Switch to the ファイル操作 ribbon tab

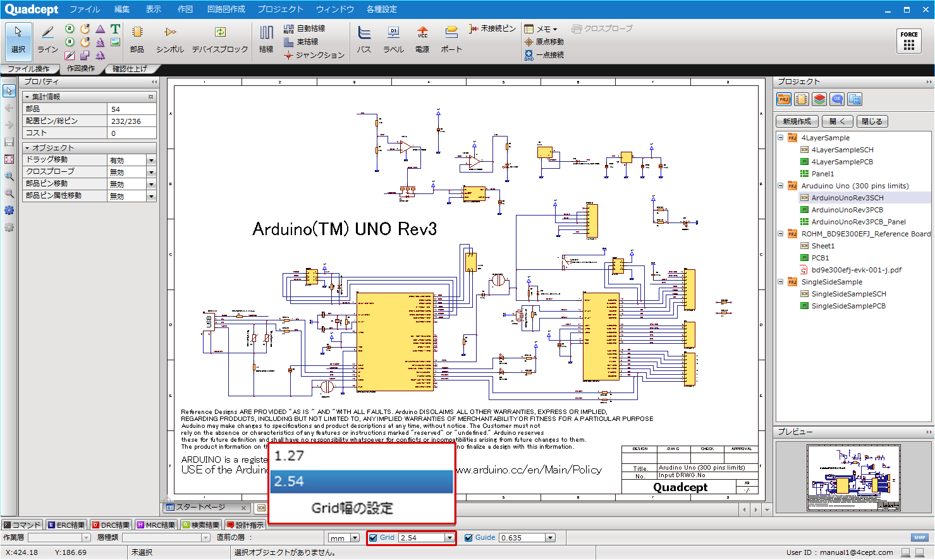click(28, 69)
